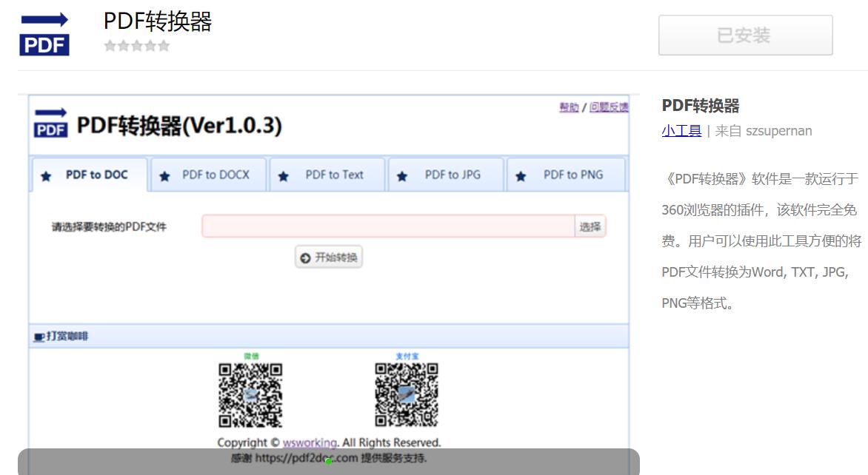Click the 帮助 help link

click(569, 107)
